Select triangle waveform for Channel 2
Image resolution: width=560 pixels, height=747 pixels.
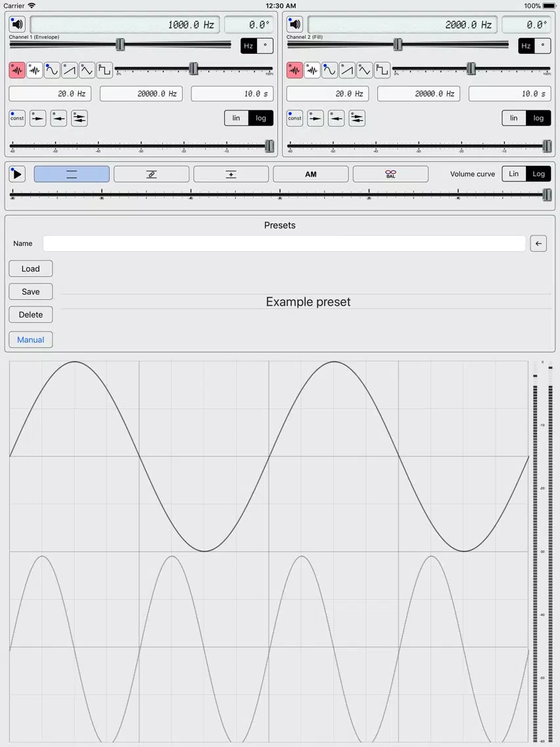click(364, 70)
